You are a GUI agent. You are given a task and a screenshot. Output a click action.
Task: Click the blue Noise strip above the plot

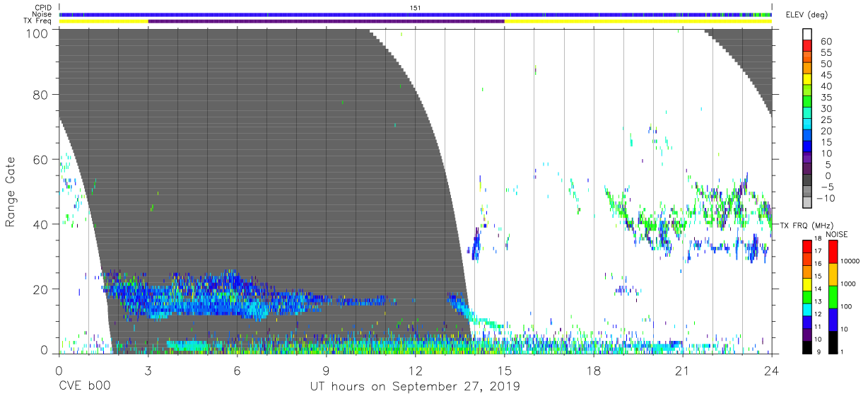[x=415, y=14]
